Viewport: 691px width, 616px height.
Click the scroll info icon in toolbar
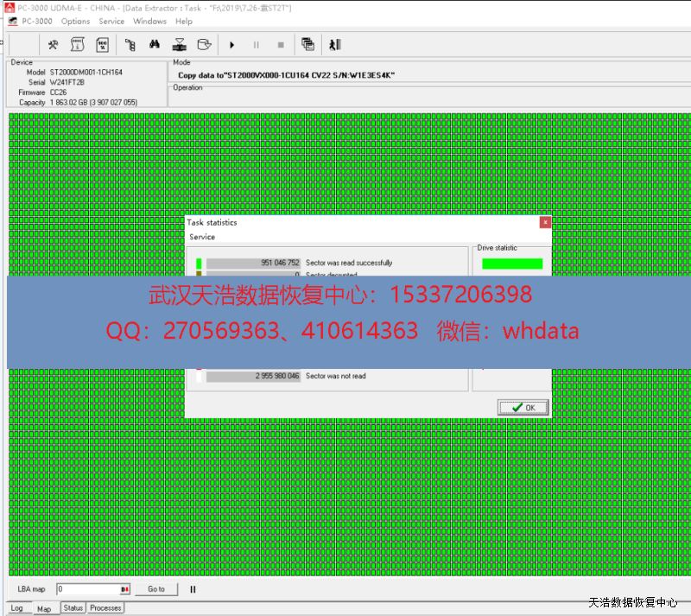(x=77, y=45)
